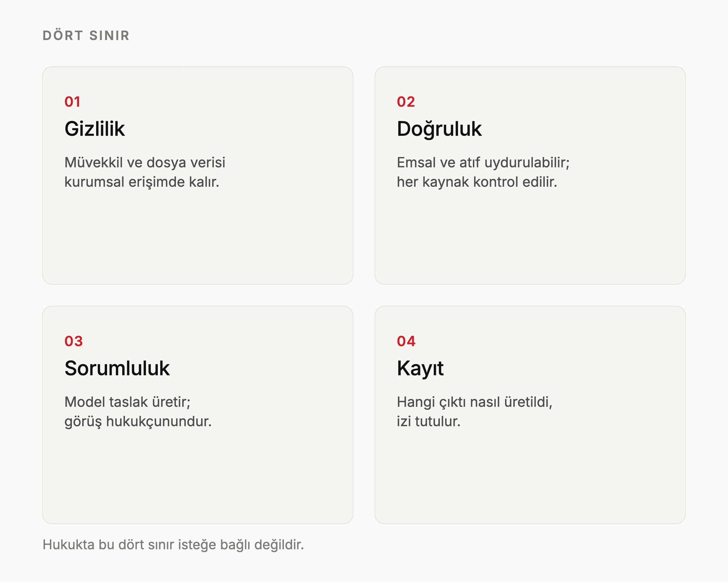Viewport: 728px width, 582px height.
Task: Select the Sorumluluk card title
Action: pyautogui.click(x=117, y=368)
